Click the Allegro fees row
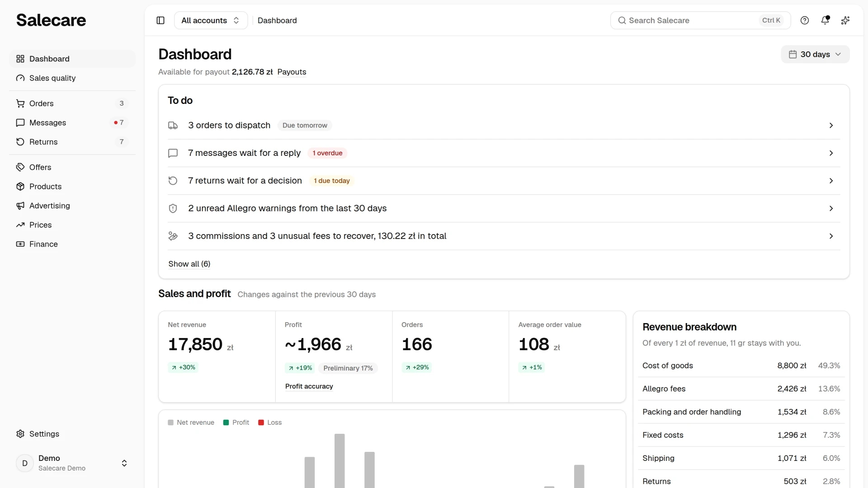Viewport: 868px width, 488px height. tap(741, 389)
